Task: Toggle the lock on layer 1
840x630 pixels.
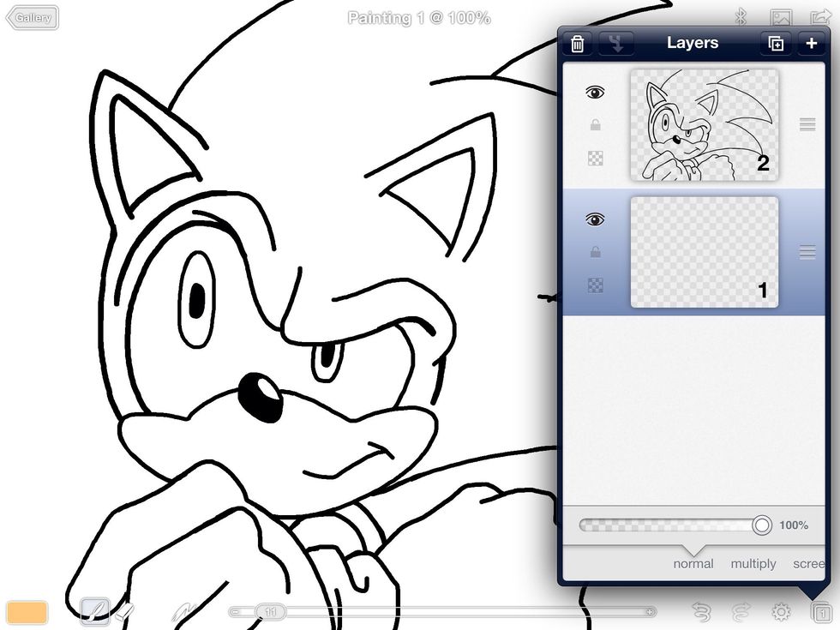Action: (x=594, y=252)
